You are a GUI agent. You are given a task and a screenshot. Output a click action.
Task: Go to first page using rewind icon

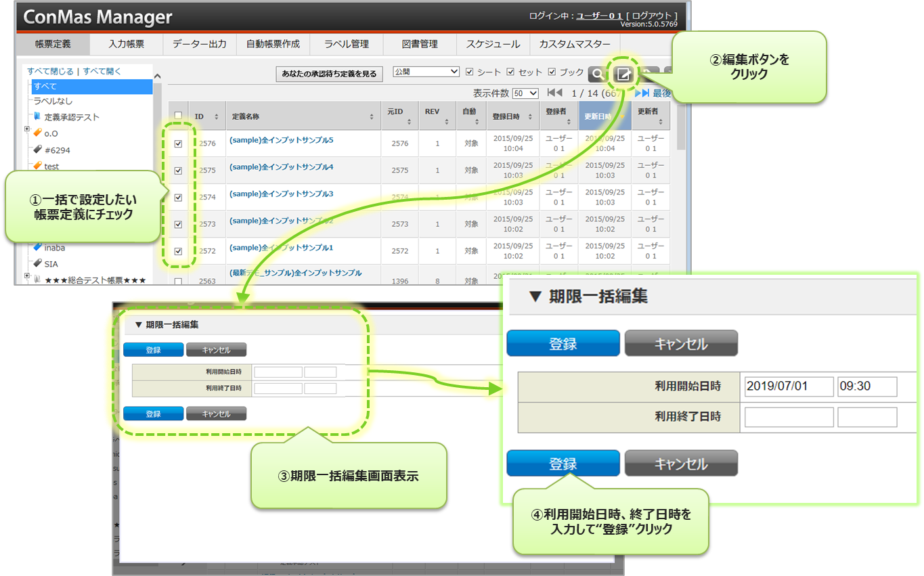coord(554,93)
